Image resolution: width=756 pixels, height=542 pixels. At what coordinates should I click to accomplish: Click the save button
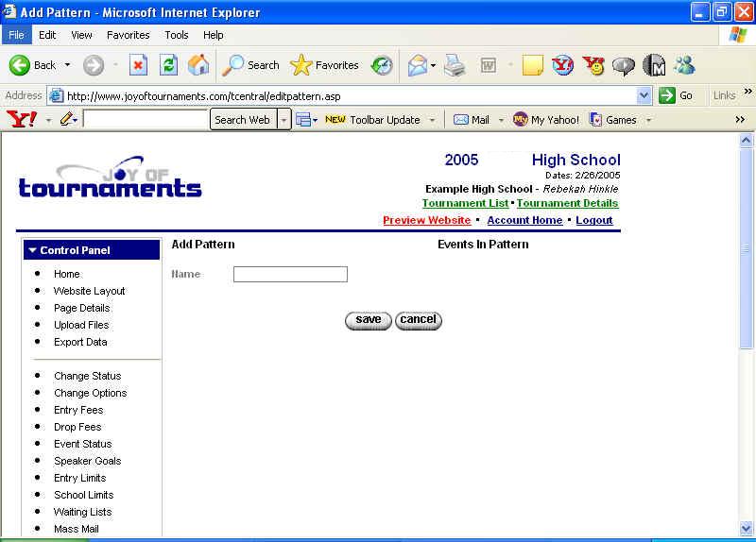tap(369, 320)
